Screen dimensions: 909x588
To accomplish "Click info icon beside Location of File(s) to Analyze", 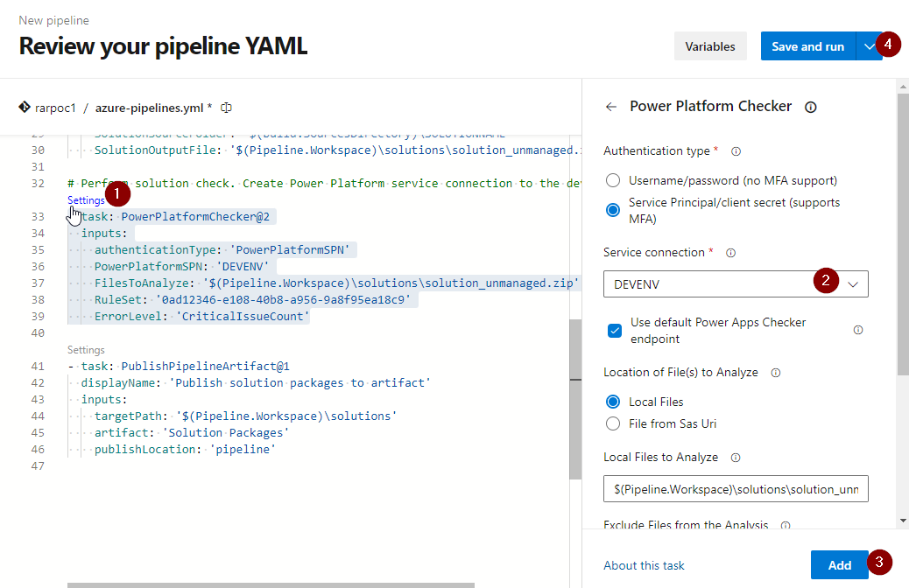I will click(x=776, y=373).
